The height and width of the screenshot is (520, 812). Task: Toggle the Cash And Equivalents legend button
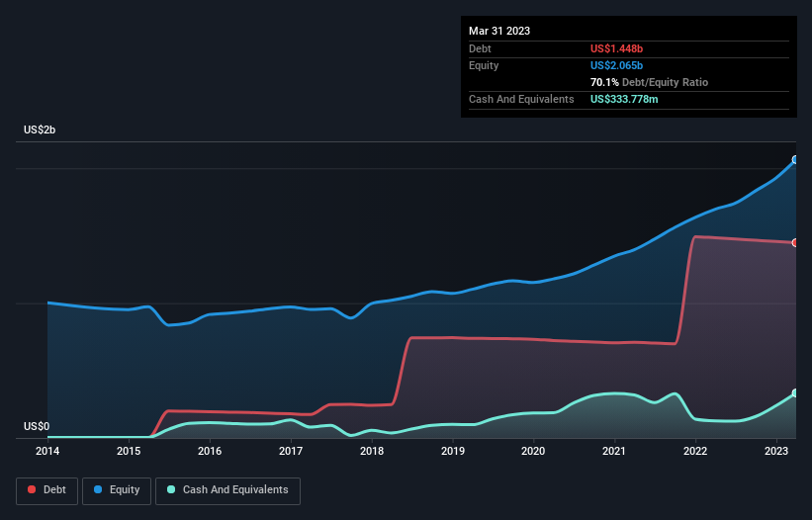227,490
